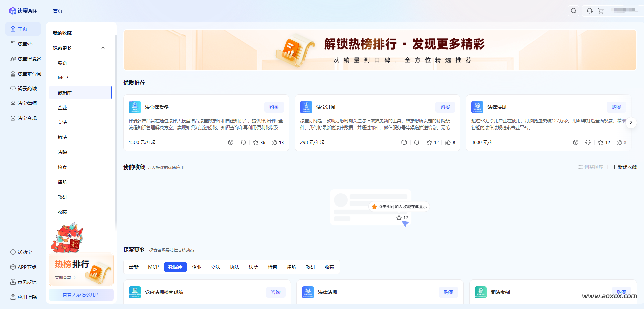Open the shopping cart icon

point(601,11)
